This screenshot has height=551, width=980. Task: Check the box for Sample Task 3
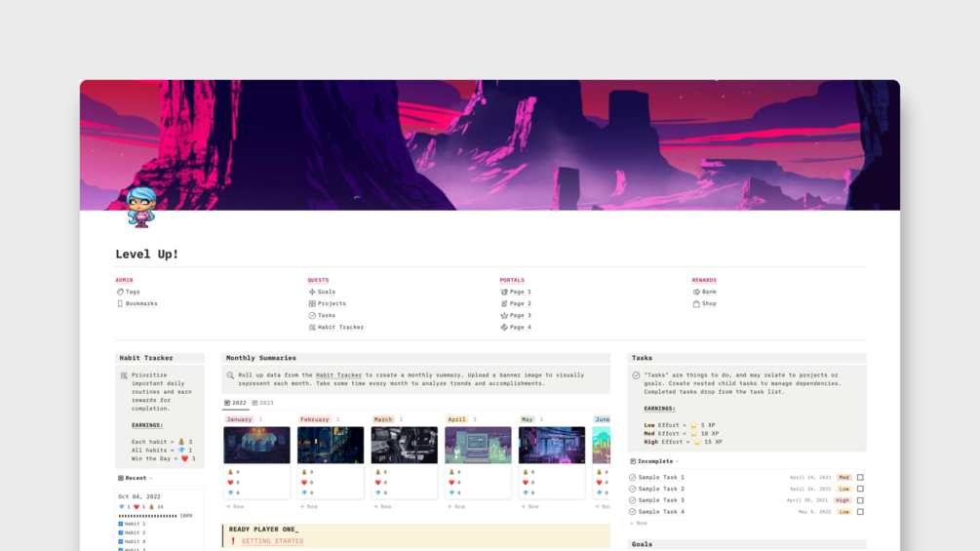(860, 500)
